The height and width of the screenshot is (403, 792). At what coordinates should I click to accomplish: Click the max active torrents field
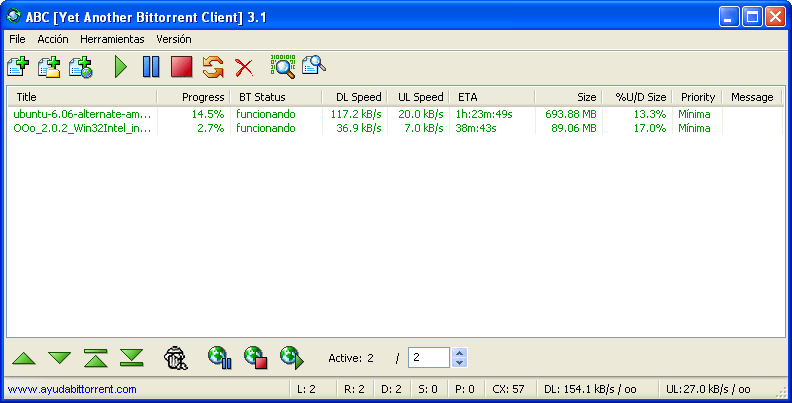(x=429, y=358)
